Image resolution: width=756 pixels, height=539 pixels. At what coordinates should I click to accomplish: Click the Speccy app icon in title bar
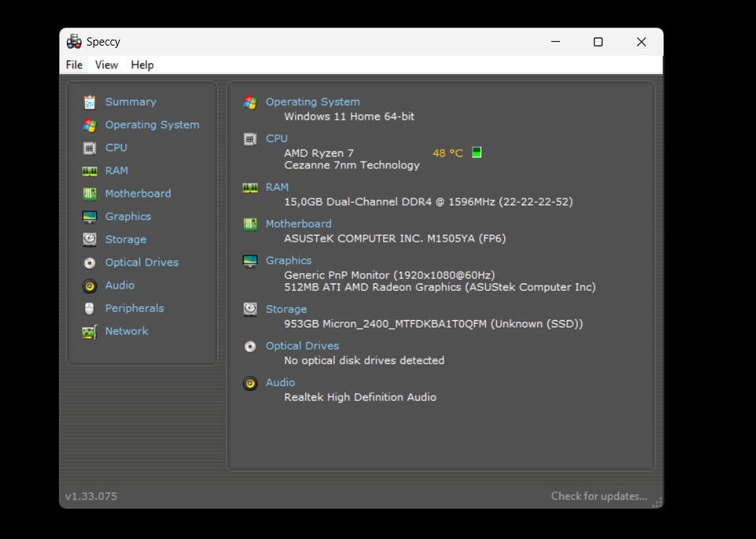(74, 42)
